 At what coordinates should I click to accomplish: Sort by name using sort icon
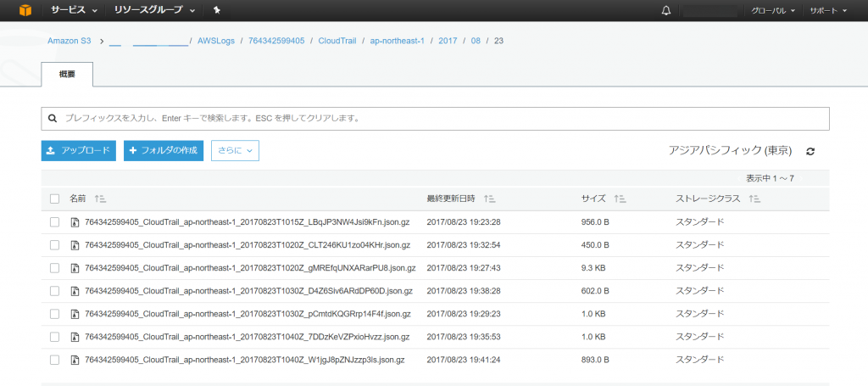coord(100,199)
